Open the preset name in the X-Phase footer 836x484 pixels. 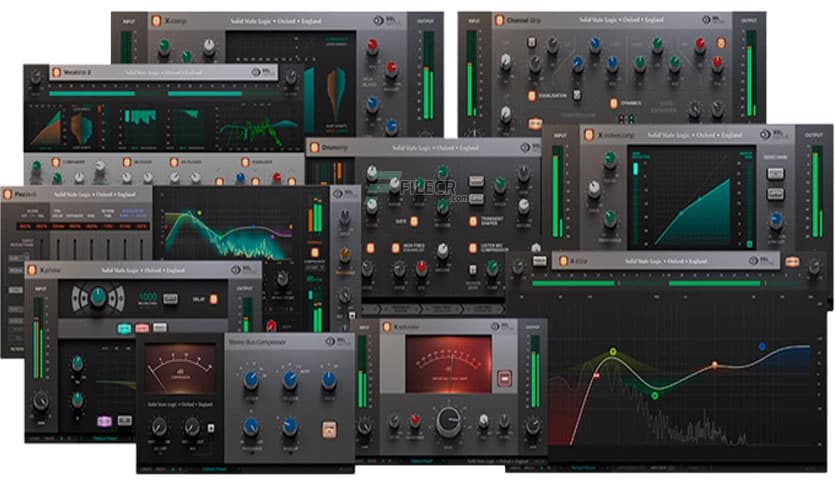point(105,438)
